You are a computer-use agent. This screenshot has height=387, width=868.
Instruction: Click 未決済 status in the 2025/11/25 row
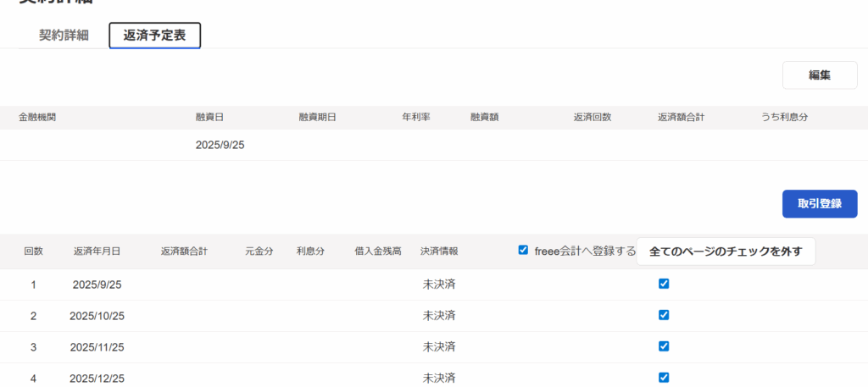tap(439, 347)
